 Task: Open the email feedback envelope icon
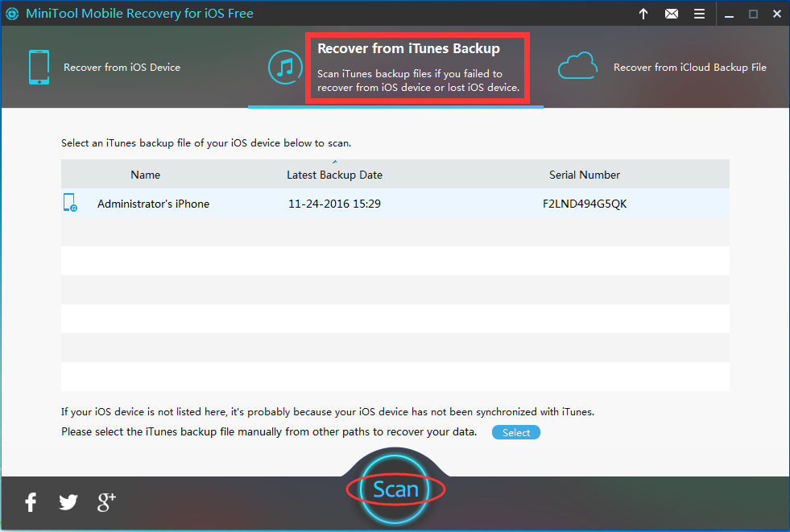(x=671, y=14)
